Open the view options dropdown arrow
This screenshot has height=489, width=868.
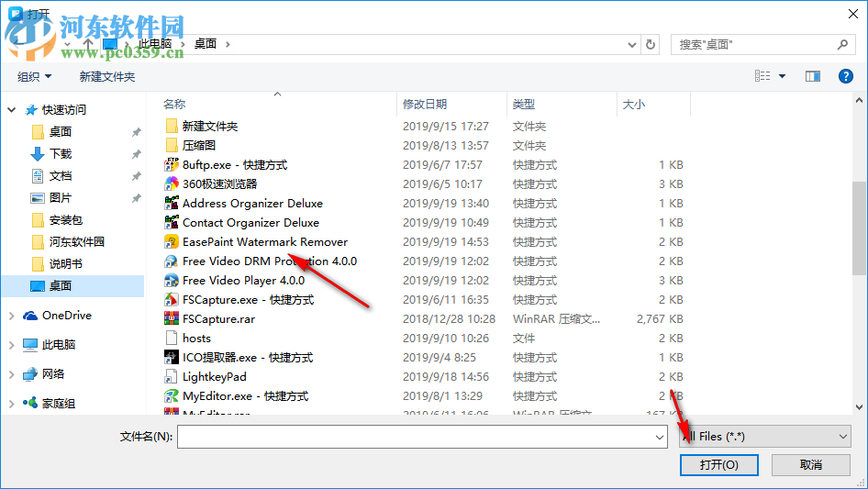782,76
